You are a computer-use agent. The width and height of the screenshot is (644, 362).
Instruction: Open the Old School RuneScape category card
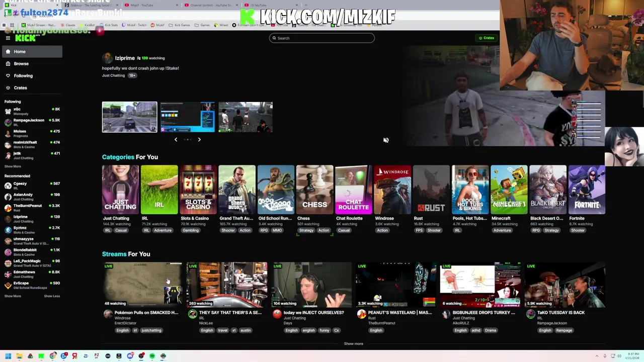point(276,190)
